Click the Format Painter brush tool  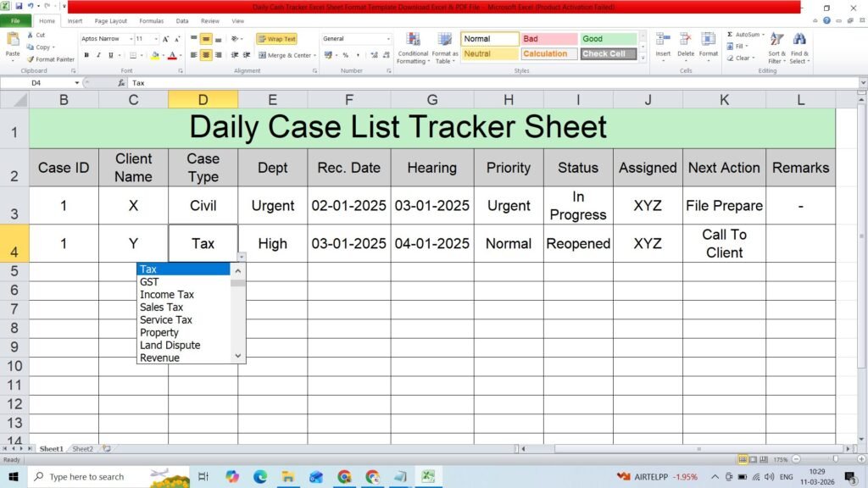pos(50,59)
